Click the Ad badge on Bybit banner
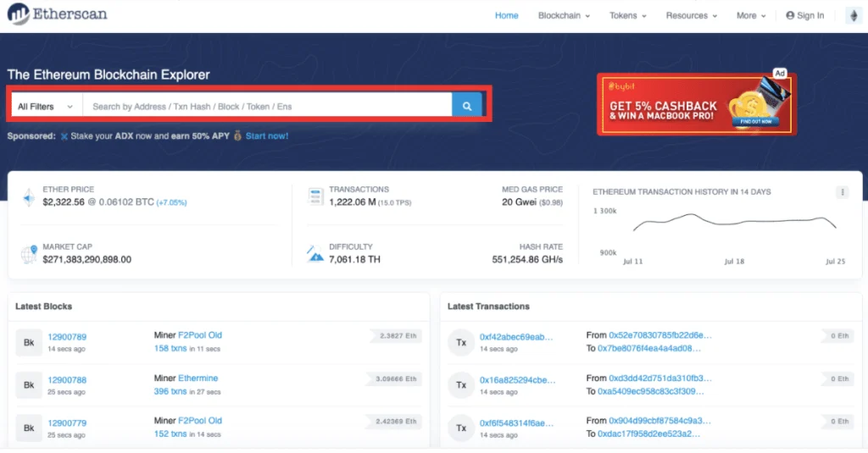The image size is (868, 453). click(780, 74)
